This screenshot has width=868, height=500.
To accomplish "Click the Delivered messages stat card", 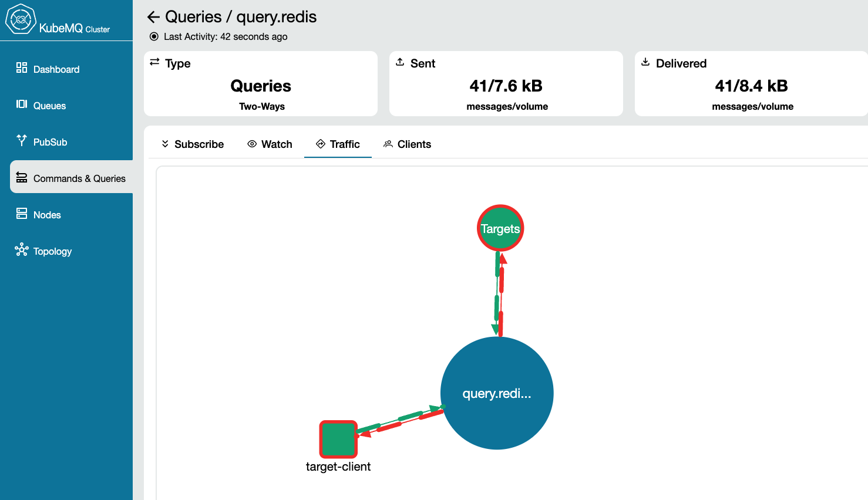I will click(x=751, y=84).
